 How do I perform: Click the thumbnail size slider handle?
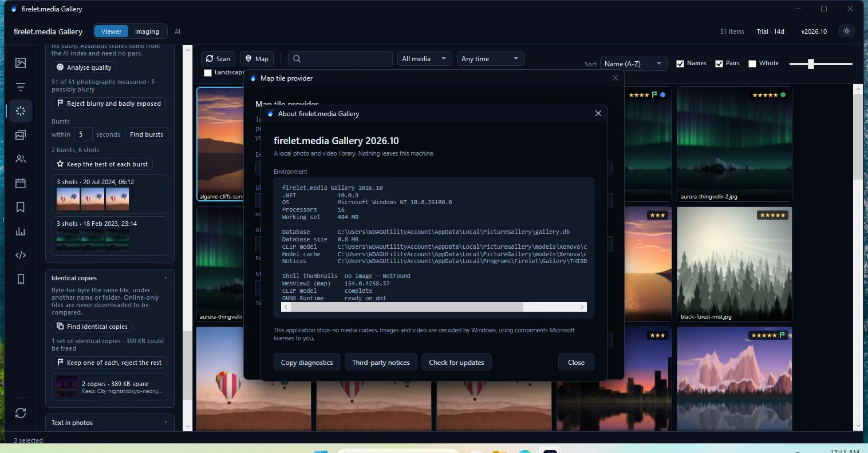[x=811, y=64]
